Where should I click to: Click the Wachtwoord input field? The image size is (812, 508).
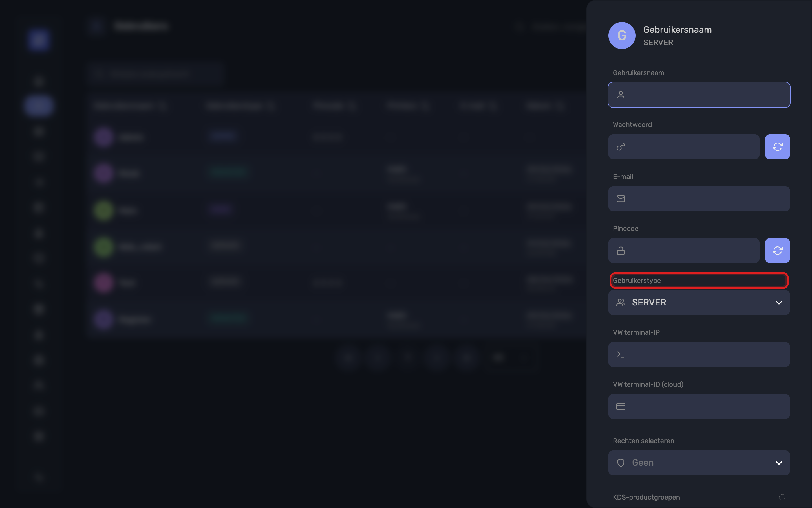click(683, 147)
